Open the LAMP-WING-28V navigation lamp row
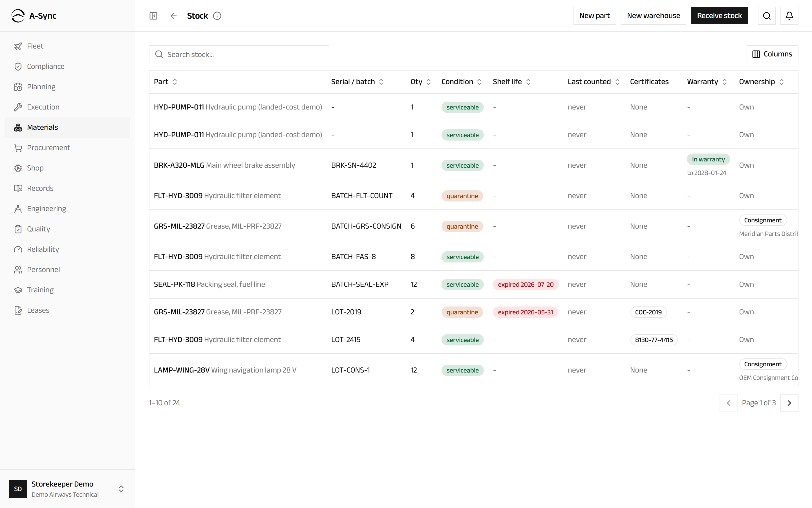Screen dimensions: 812x508 (x=473, y=370)
